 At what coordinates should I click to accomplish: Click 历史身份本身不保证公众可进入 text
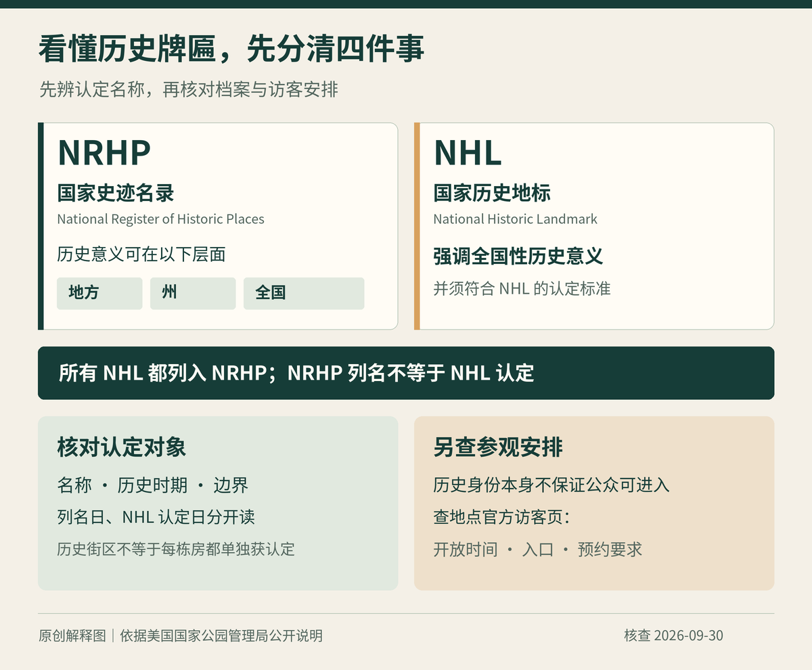pyautogui.click(x=551, y=485)
